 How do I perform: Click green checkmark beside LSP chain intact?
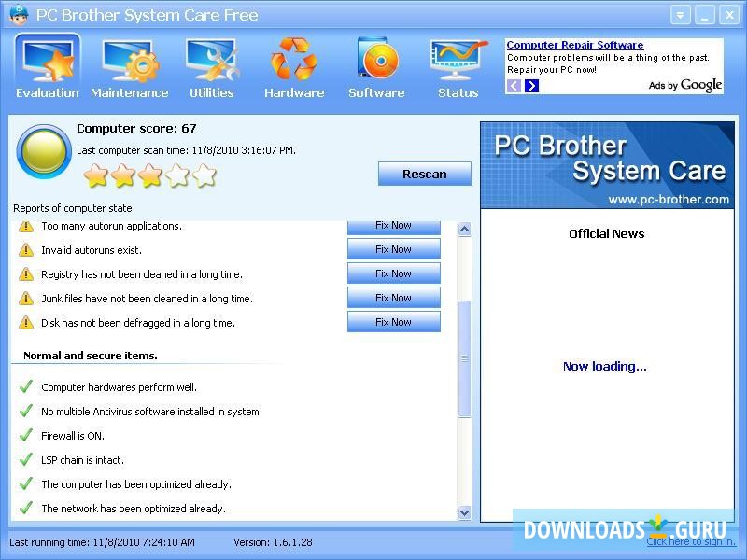(x=26, y=459)
